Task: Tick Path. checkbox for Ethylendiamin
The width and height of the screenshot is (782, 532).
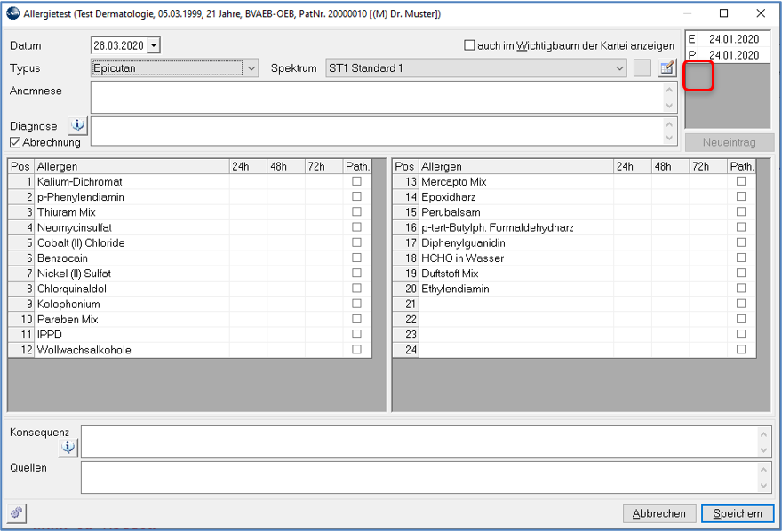Action: (741, 289)
